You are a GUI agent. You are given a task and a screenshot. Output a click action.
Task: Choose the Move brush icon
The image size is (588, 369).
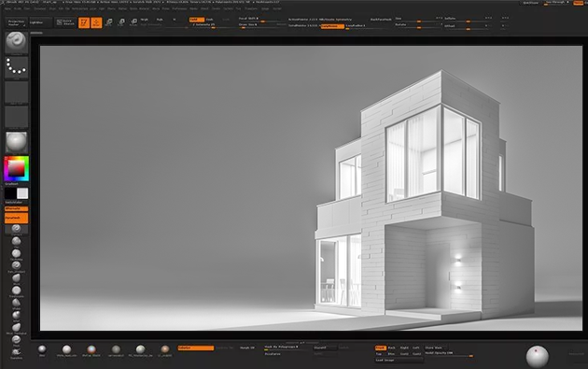tap(16, 278)
